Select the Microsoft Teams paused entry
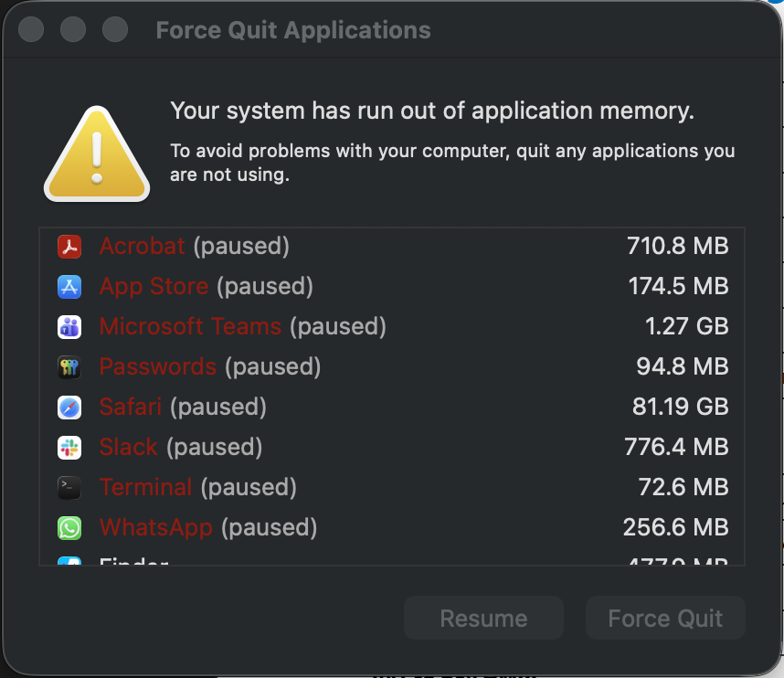Screen dimensions: 784x678 pyautogui.click(x=366, y=326)
